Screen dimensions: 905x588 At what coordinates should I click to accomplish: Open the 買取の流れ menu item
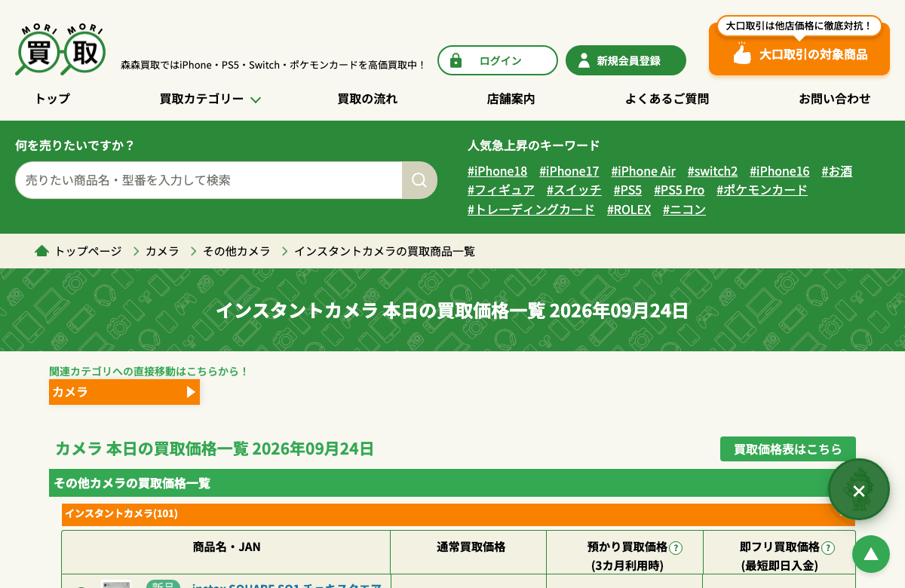367,99
